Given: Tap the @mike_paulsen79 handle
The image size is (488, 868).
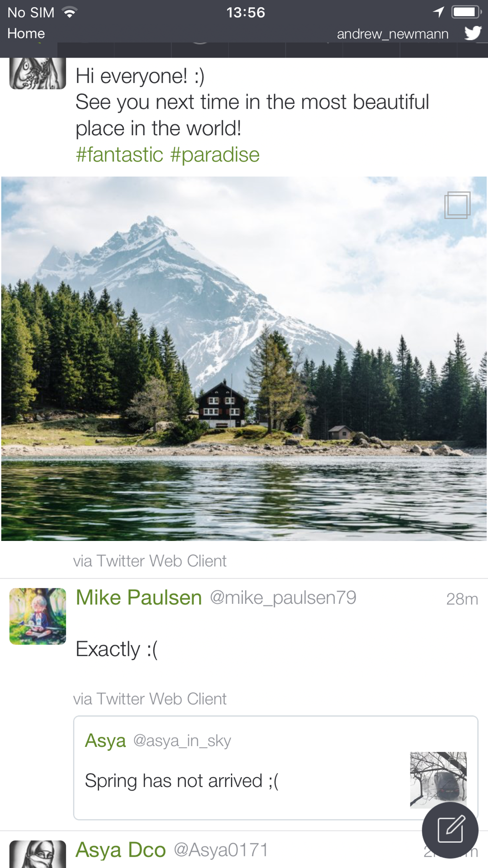Looking at the screenshot, I should [283, 598].
